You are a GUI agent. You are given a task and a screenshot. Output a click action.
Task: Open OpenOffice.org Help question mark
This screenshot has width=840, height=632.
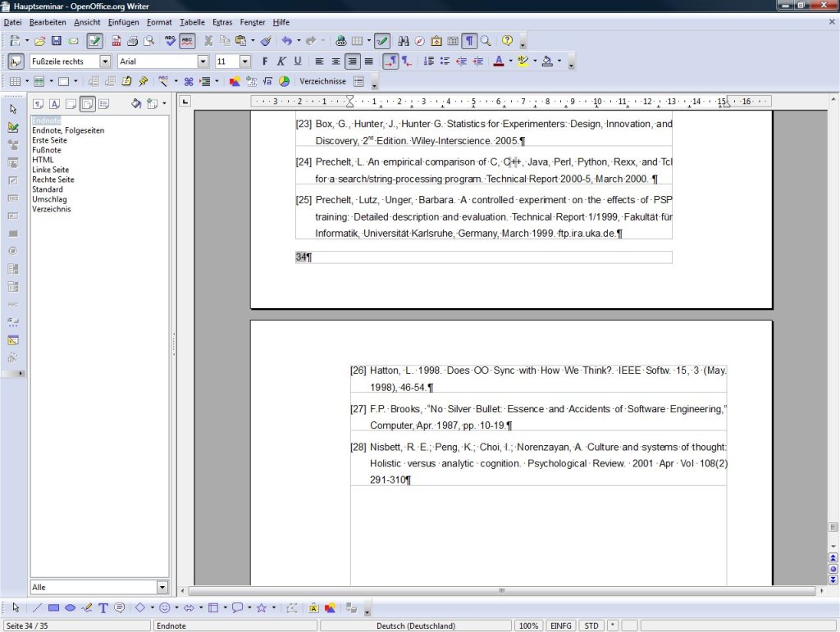tap(507, 41)
